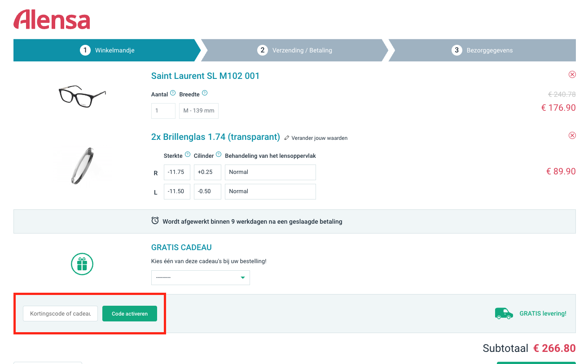Click the Aantal quantity field
The height and width of the screenshot is (364, 588).
163,111
